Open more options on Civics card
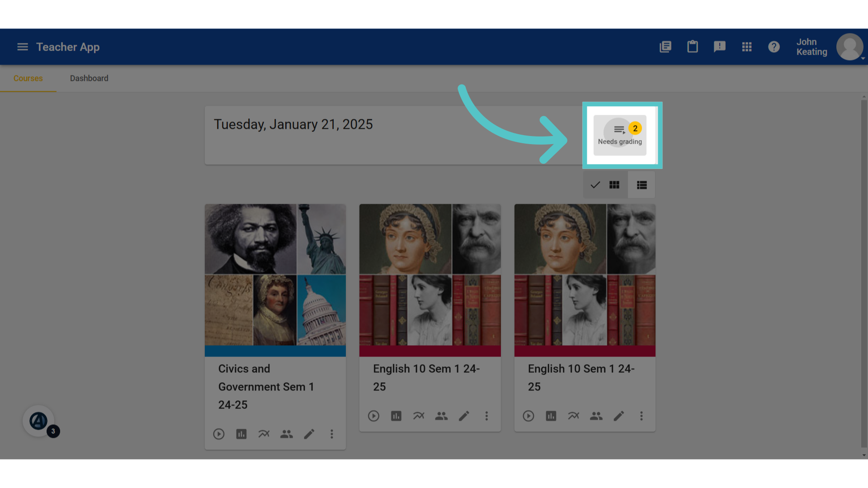 [x=332, y=434]
